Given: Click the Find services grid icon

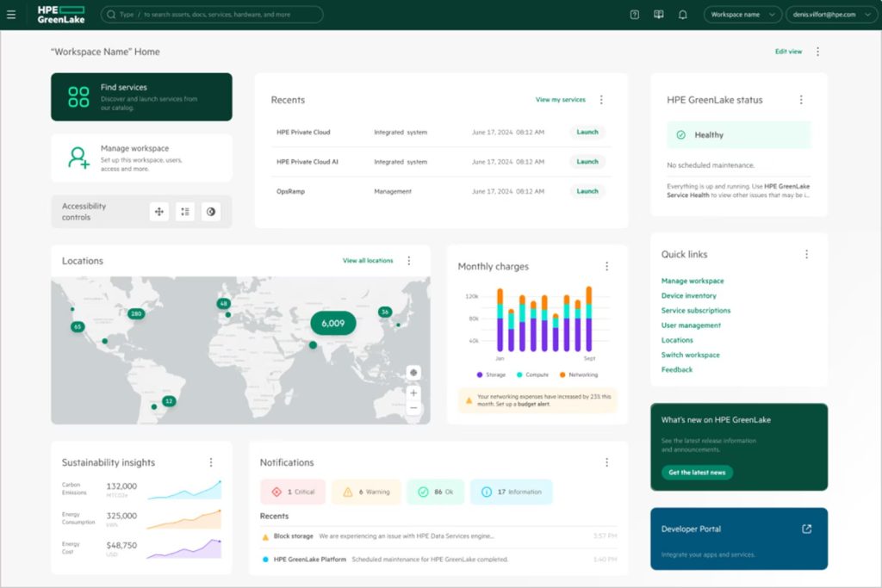Looking at the screenshot, I should [78, 96].
